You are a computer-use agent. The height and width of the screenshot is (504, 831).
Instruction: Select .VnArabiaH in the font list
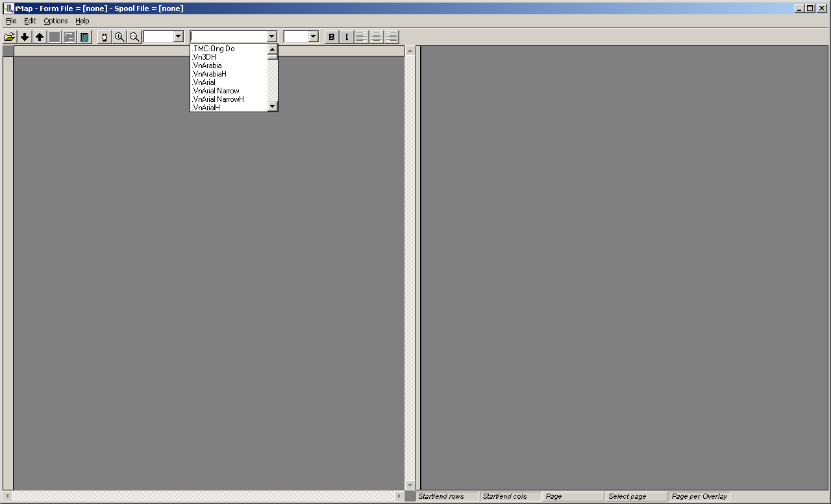click(x=210, y=74)
